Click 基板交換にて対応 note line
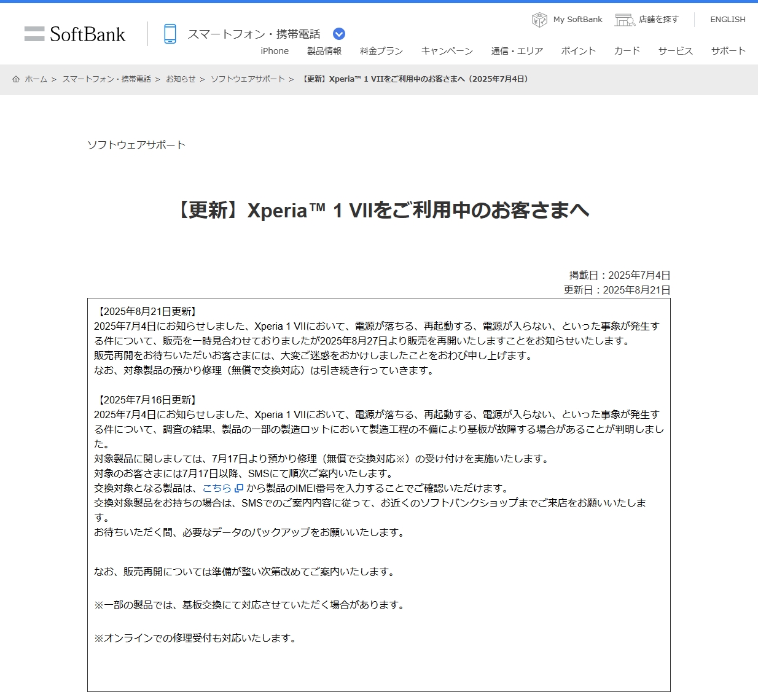This screenshot has width=758, height=700. click(x=251, y=605)
